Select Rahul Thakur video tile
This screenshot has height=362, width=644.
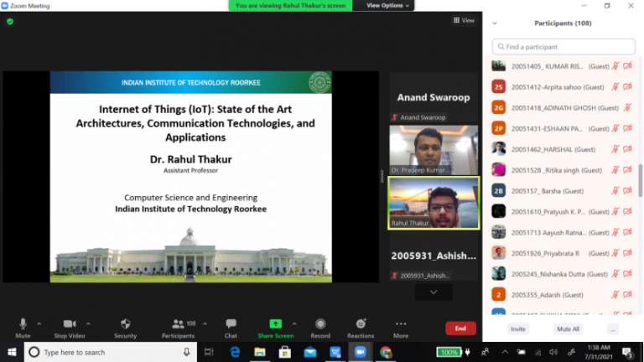pos(434,203)
